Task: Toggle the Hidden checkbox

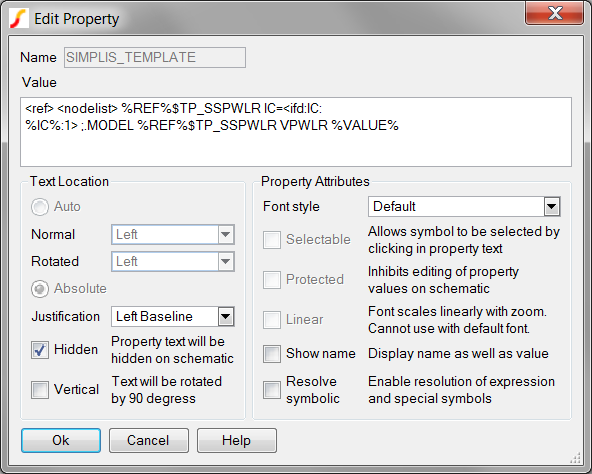Action: (x=40, y=350)
